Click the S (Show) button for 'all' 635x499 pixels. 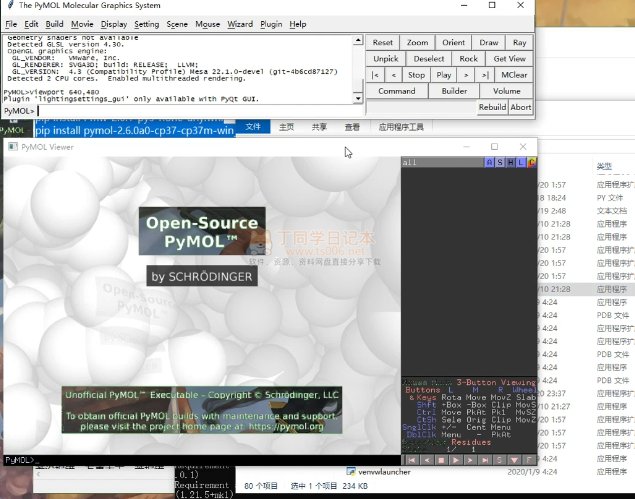point(500,162)
